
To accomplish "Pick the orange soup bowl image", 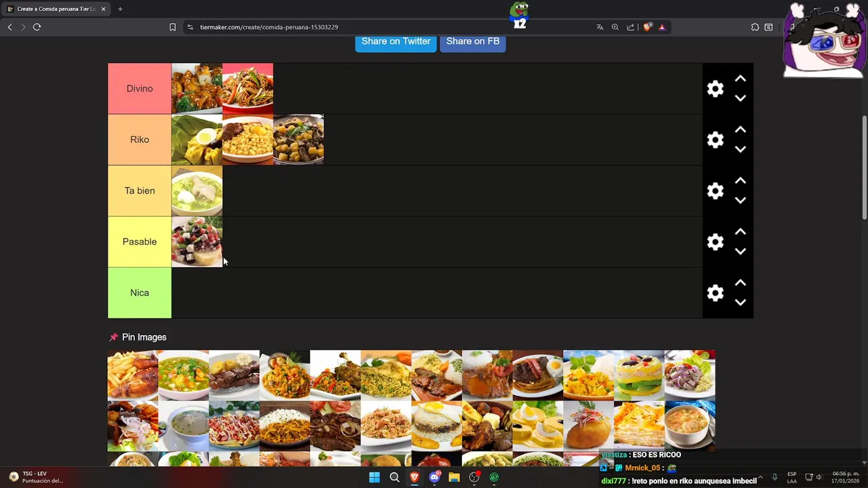I will point(690,426).
